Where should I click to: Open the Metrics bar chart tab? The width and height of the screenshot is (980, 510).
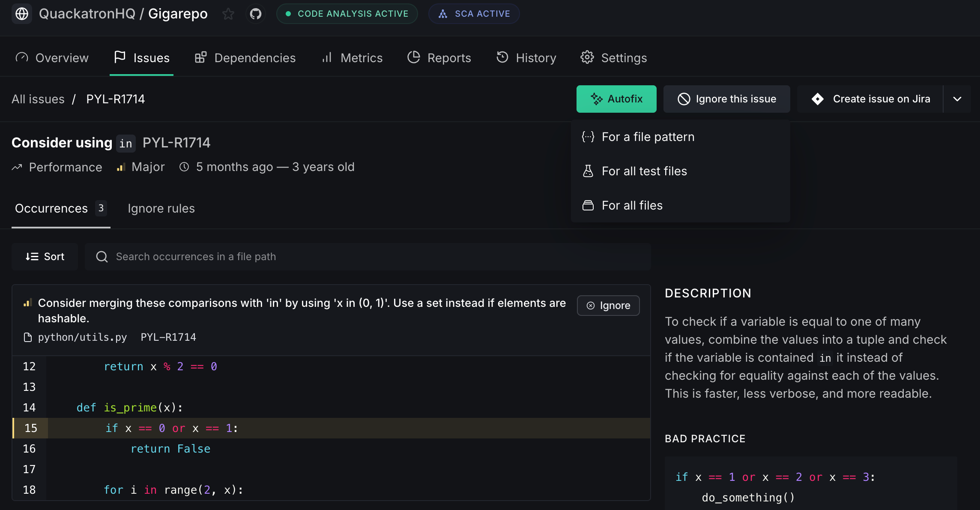click(x=352, y=58)
